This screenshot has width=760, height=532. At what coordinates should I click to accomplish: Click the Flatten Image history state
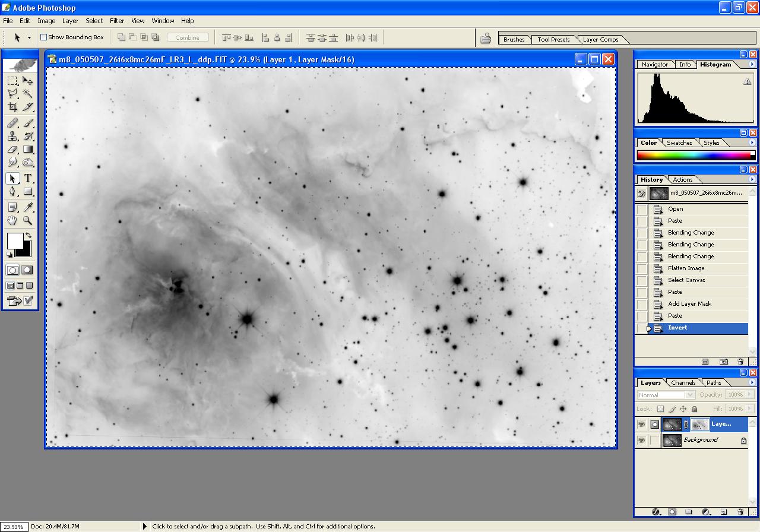pos(686,268)
